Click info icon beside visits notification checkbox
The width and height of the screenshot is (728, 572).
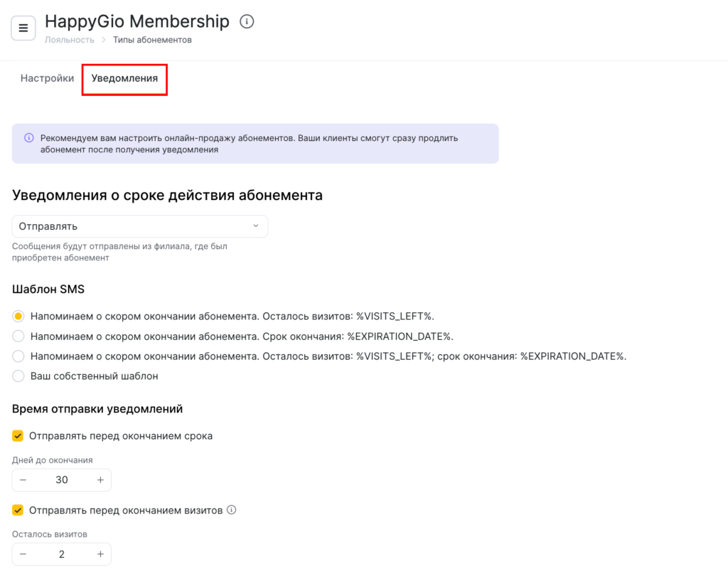[231, 510]
